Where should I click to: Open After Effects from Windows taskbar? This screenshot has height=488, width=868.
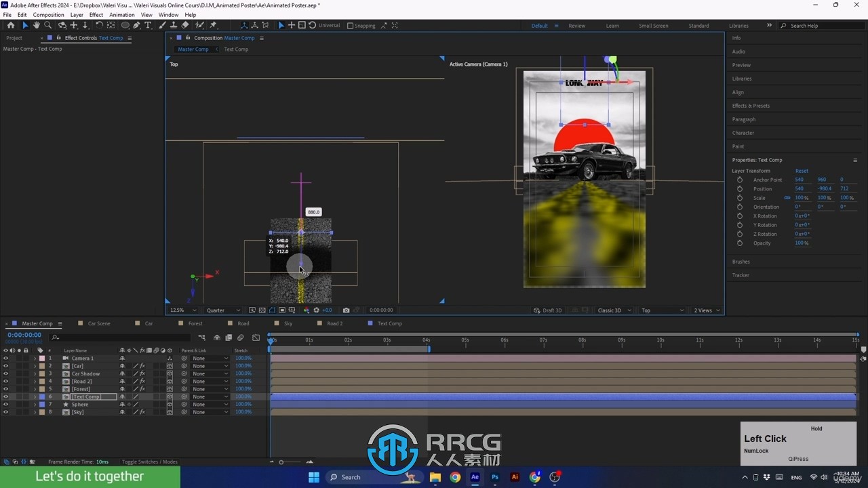pos(475,477)
